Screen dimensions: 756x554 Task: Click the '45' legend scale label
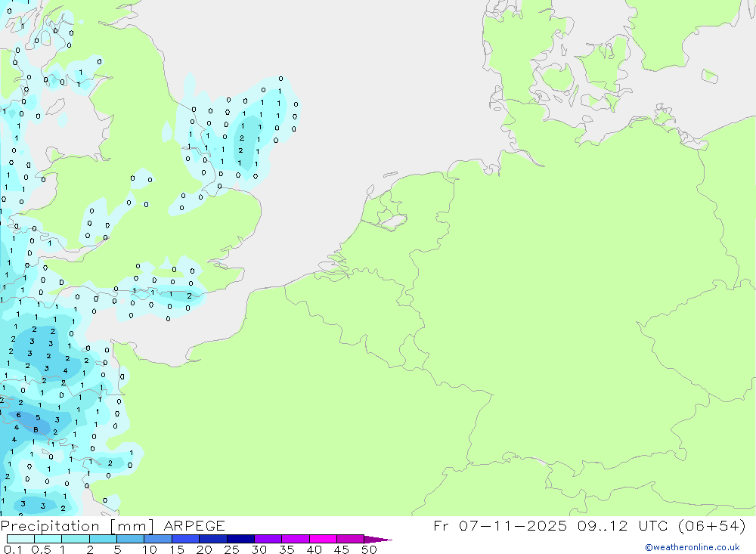pyautogui.click(x=342, y=549)
